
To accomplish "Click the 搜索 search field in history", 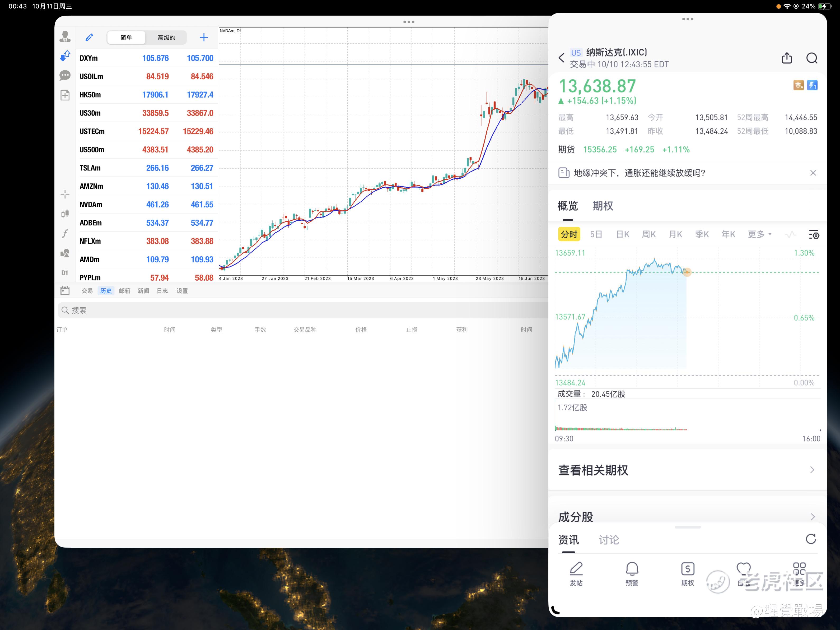I will point(303,310).
